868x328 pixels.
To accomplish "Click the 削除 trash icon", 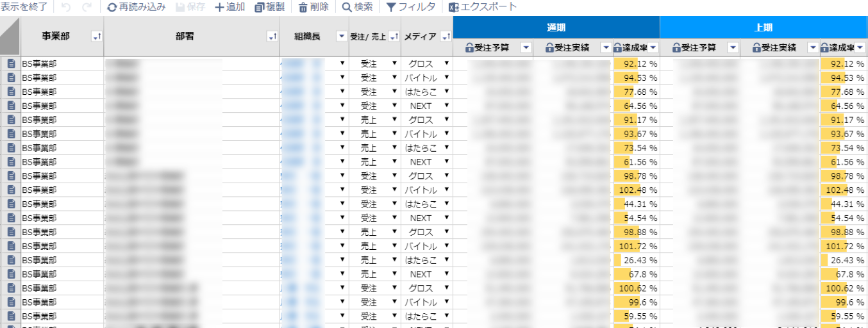I will point(303,7).
